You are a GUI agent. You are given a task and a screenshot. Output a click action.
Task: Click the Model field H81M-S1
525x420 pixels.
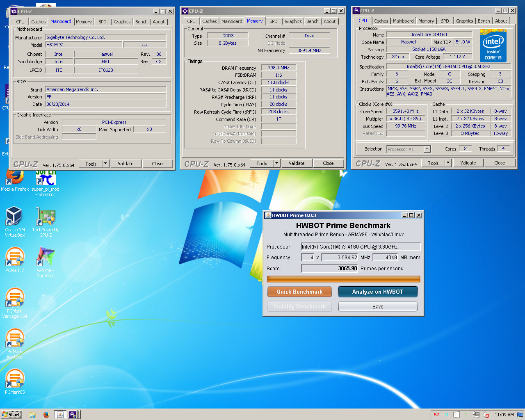[83, 45]
